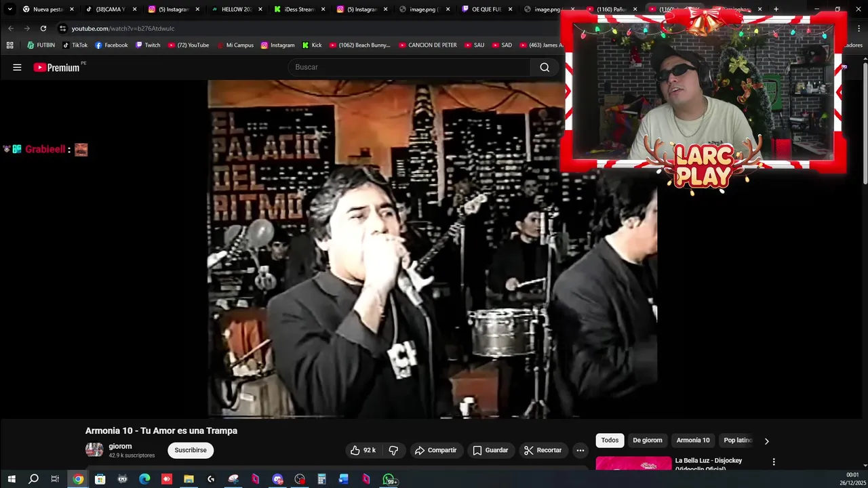Go back to the previous page
This screenshot has width=868, height=488.
point(11,28)
